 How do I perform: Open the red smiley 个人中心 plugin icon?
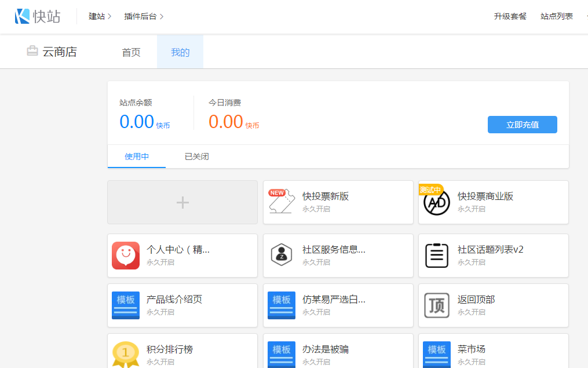coord(126,256)
